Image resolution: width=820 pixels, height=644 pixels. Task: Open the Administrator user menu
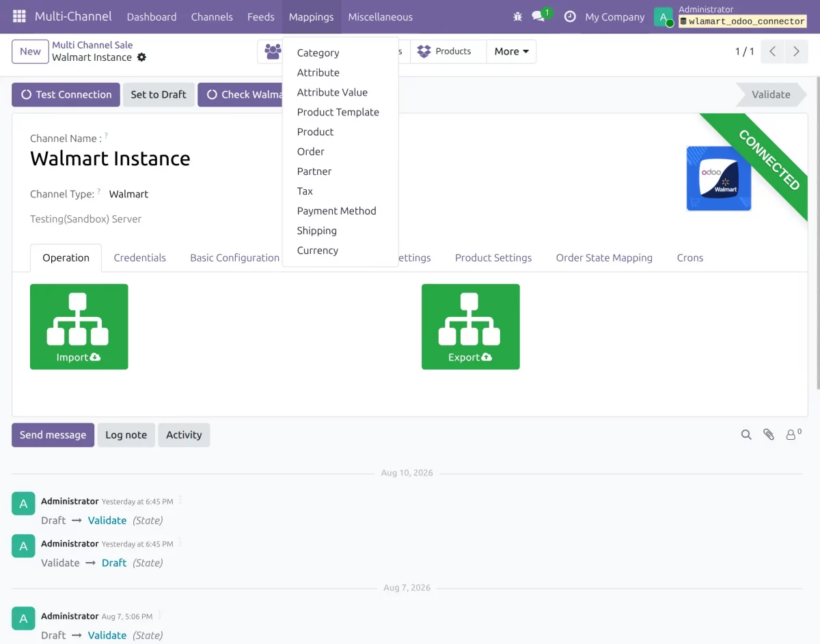[730, 16]
